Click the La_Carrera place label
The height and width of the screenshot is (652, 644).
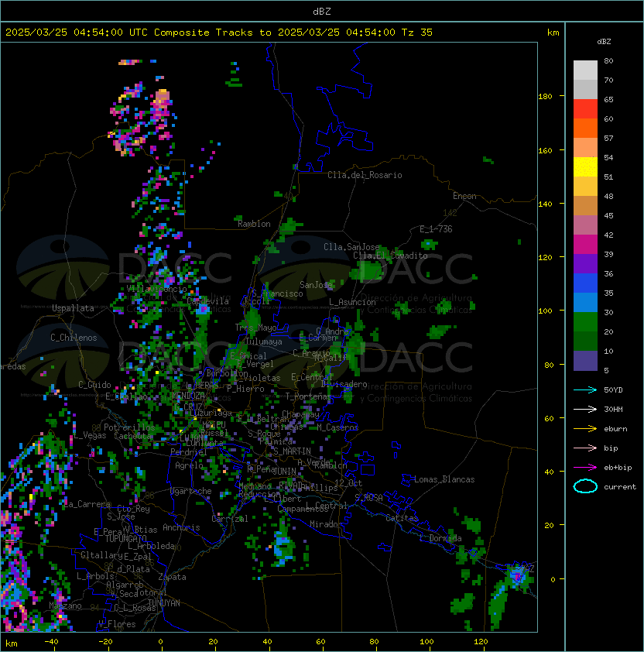(87, 504)
